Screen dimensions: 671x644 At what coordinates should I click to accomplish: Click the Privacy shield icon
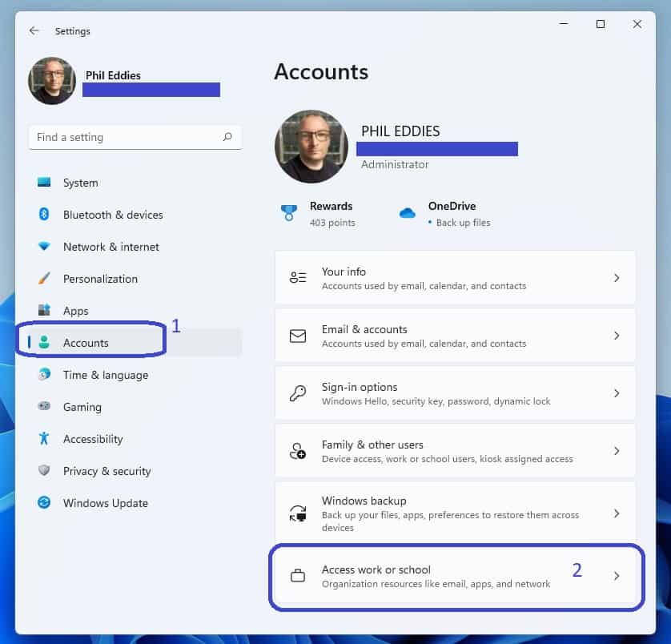tap(44, 470)
